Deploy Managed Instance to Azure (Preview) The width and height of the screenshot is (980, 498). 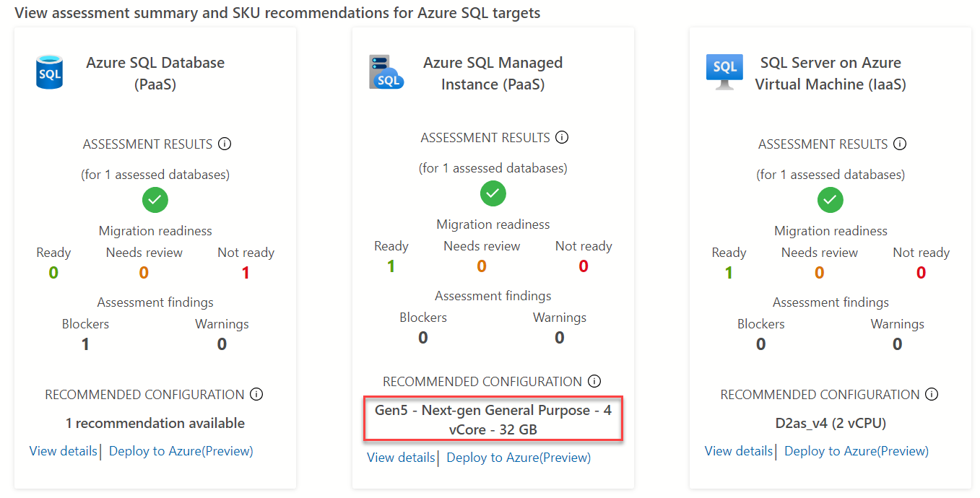point(519,458)
